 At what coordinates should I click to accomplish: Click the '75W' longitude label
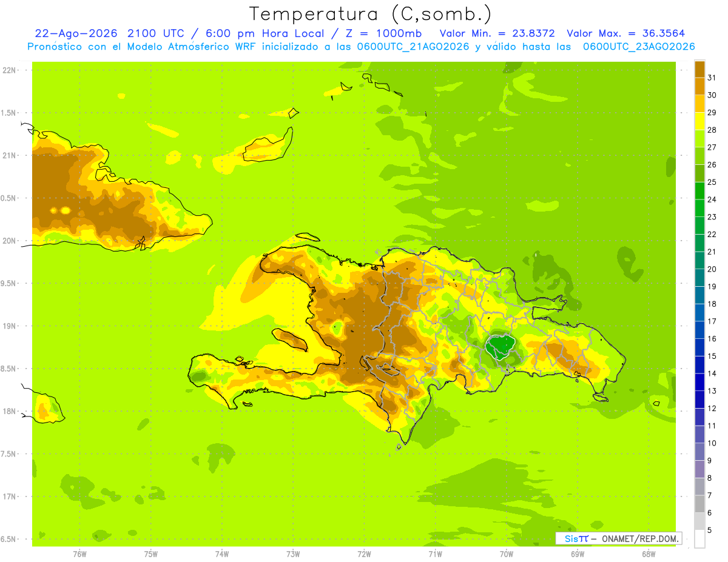(x=151, y=554)
